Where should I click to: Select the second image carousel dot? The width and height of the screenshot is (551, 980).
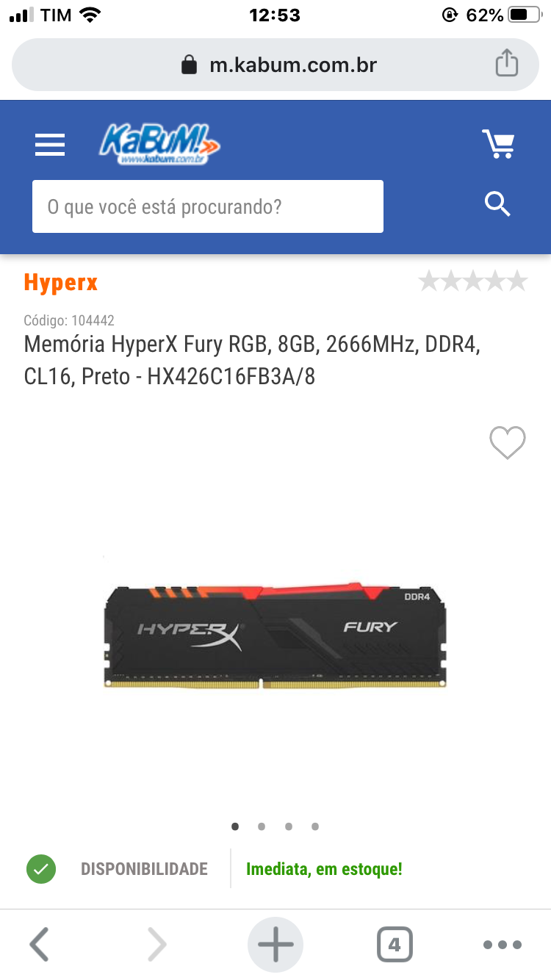coord(262,826)
